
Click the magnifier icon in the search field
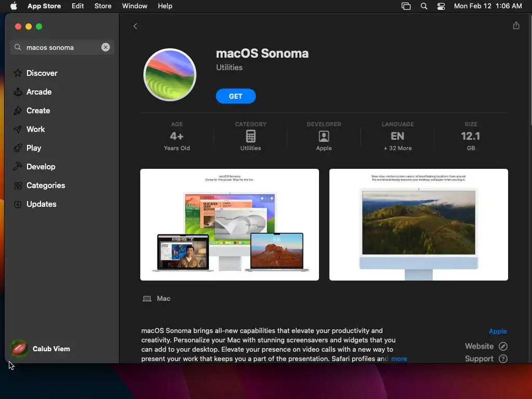18,47
